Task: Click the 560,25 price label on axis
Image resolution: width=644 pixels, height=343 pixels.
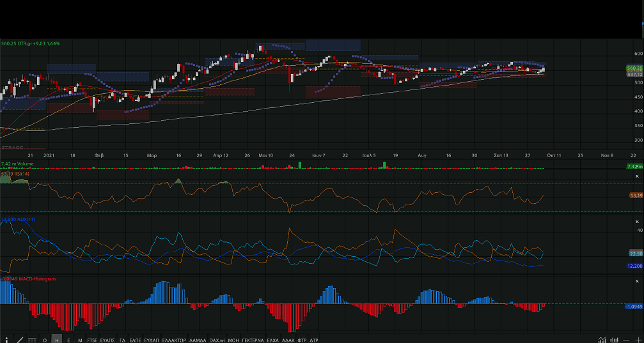Action: click(634, 68)
